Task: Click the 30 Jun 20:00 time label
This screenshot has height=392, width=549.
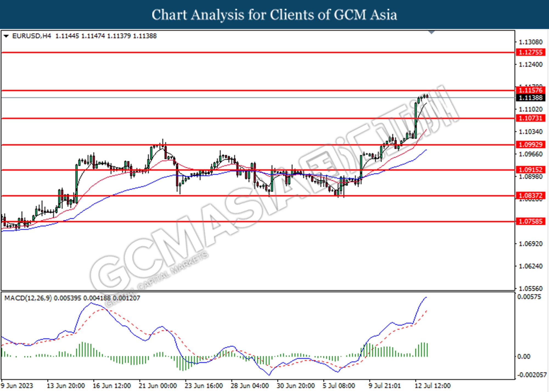Action: click(x=296, y=386)
